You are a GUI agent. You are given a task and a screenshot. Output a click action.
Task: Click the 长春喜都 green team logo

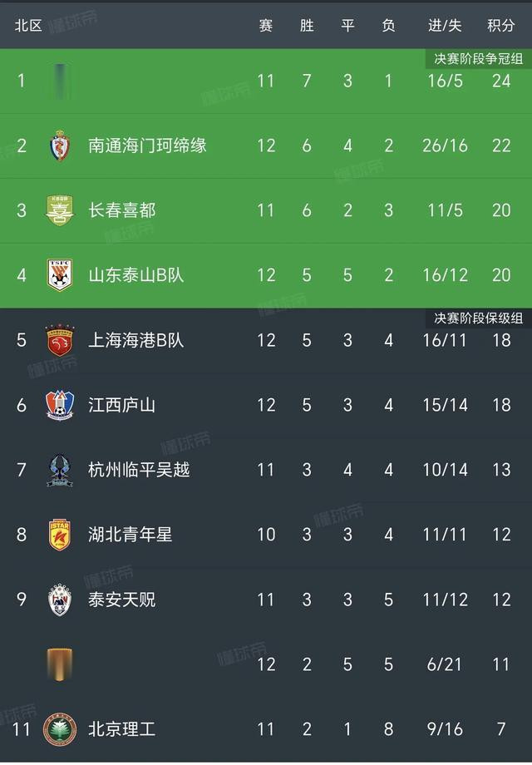pos(60,210)
